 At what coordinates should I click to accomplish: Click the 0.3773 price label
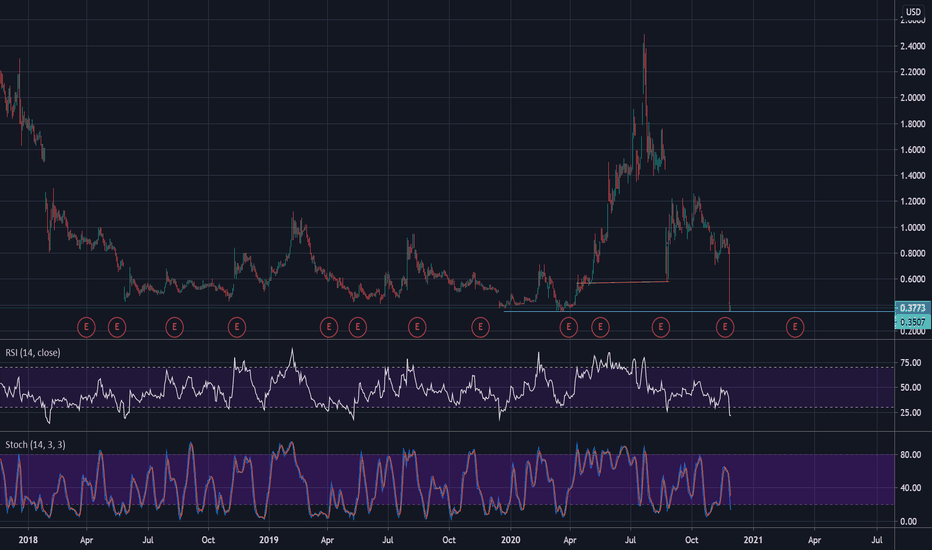(912, 308)
